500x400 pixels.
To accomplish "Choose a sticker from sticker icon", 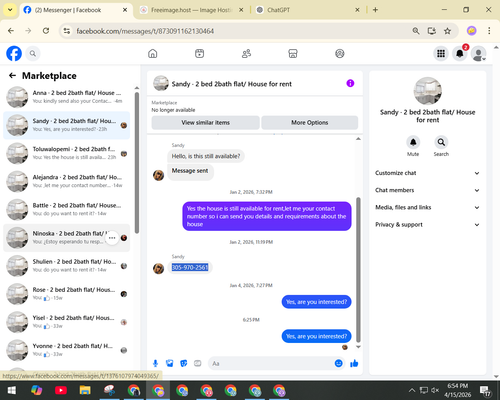I will (184, 363).
